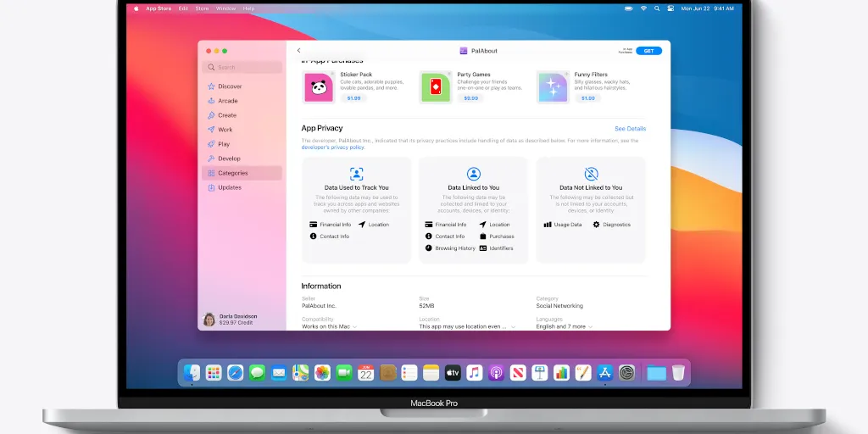
Task: Launch Safari from the Dock
Action: [236, 373]
